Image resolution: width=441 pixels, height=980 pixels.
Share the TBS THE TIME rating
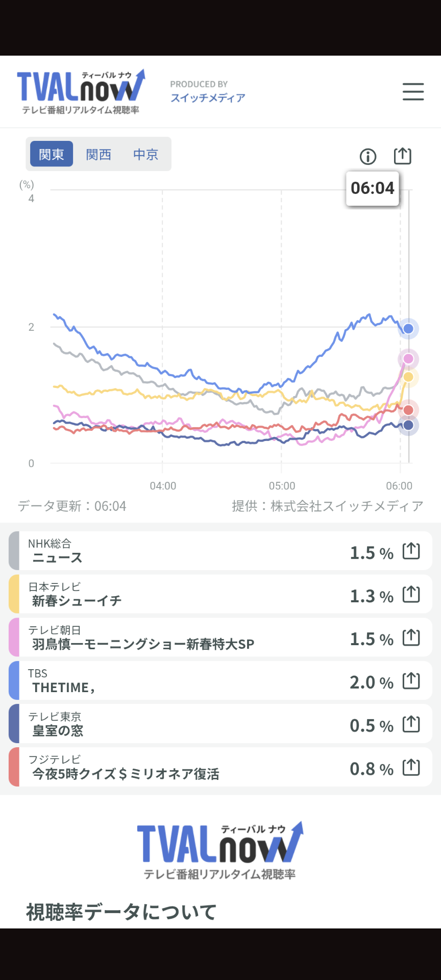click(411, 681)
